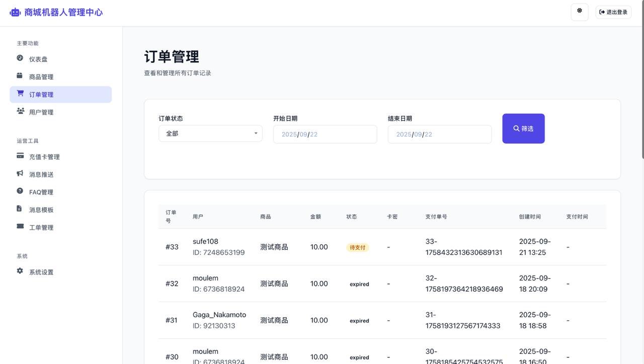Select the 充值卡管理 card icon

[20, 157]
